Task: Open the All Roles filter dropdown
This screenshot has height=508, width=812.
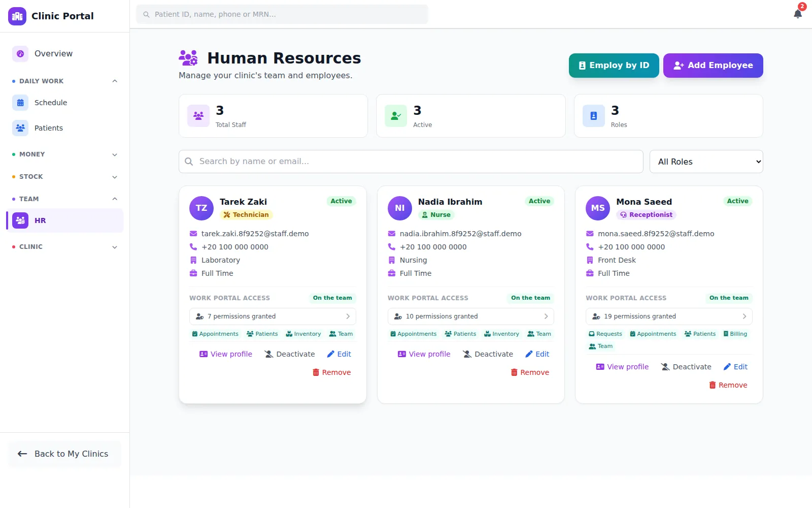Action: [706, 162]
